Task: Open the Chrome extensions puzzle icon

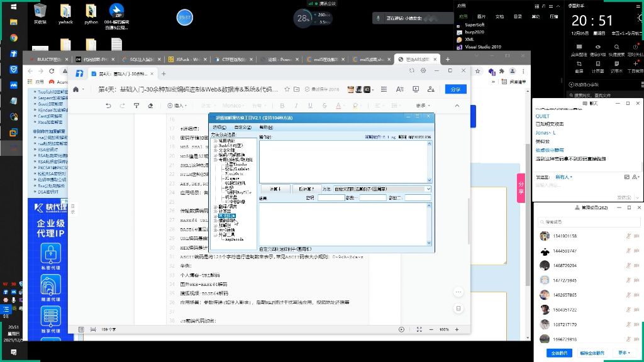Action: tap(501, 71)
